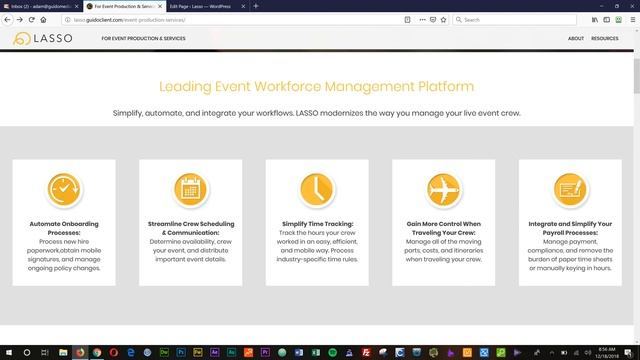Open Windows notification center
Screen dimensions: 640x360
coord(629,353)
